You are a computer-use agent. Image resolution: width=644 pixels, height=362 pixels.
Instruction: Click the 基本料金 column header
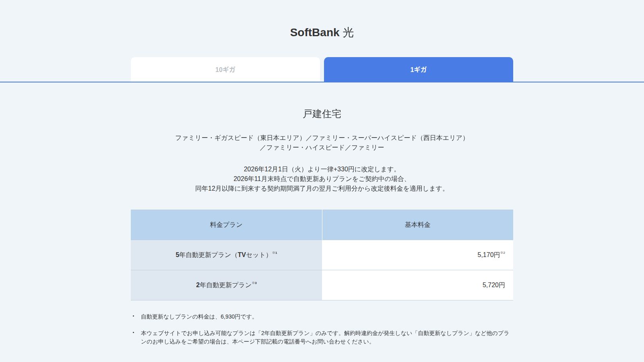tap(418, 225)
